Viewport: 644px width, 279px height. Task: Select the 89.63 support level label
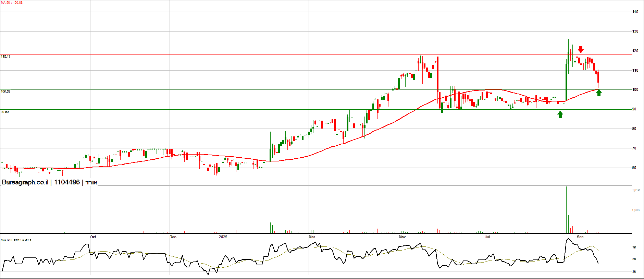tap(5, 112)
